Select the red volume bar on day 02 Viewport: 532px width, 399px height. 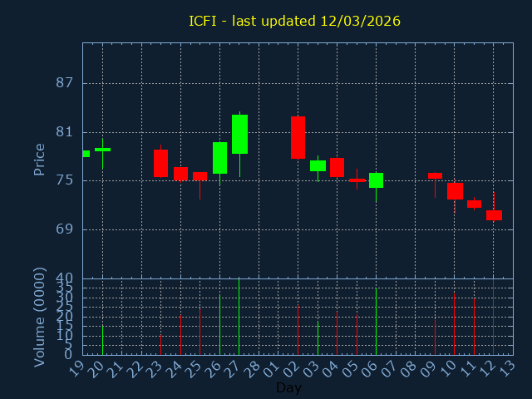[298, 330]
